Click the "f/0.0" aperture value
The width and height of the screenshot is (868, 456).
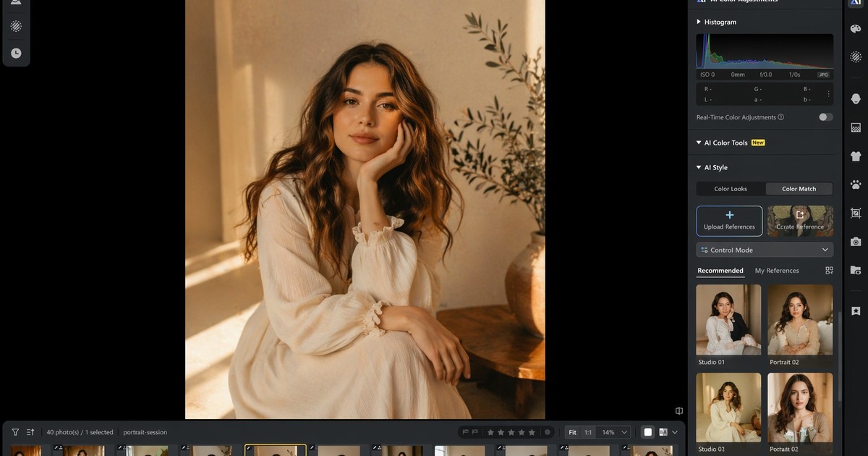pos(765,75)
